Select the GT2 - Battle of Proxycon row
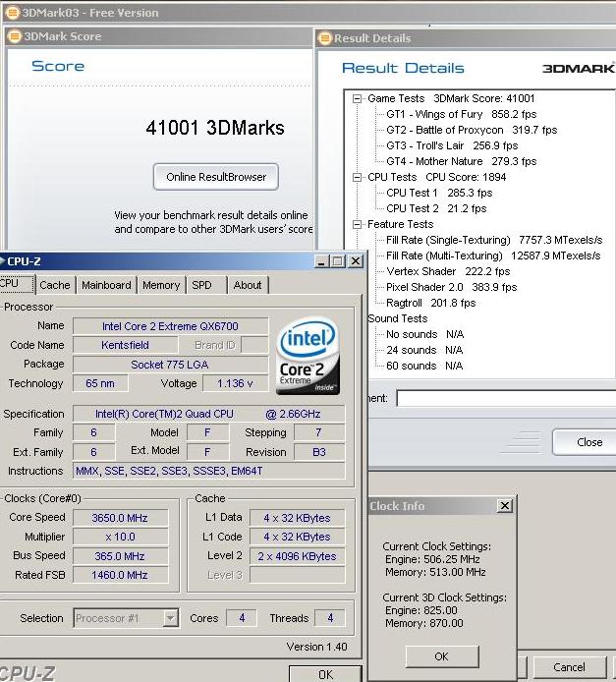Screen dimensions: 616x682 tap(472, 130)
